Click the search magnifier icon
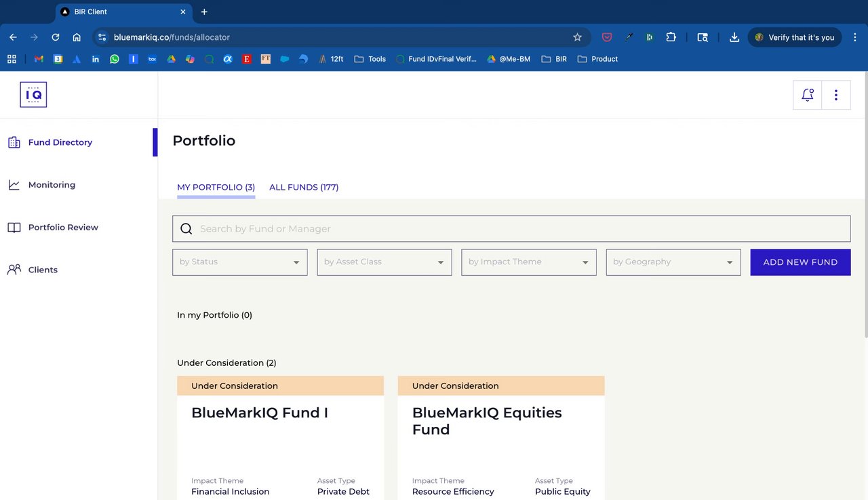 [186, 229]
